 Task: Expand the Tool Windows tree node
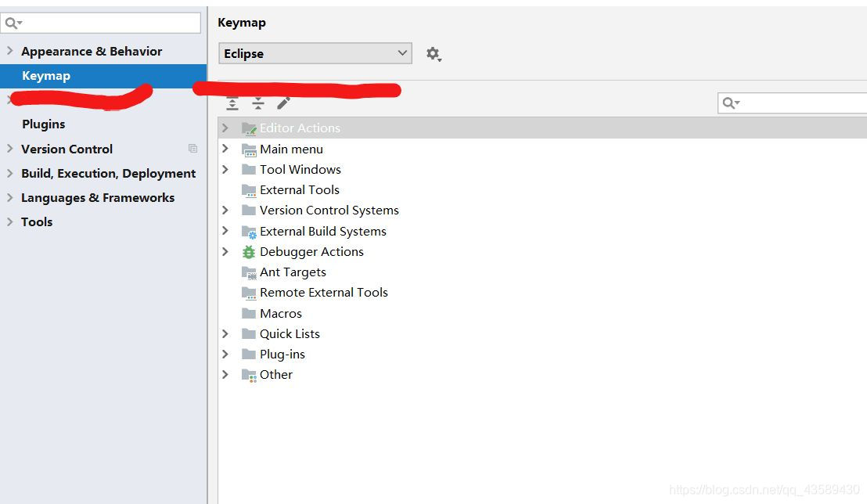point(225,169)
